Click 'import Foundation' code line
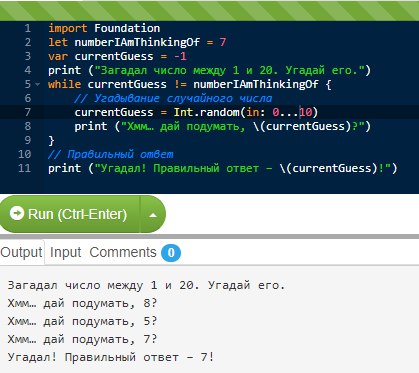This screenshot has width=419, height=373. (104, 28)
